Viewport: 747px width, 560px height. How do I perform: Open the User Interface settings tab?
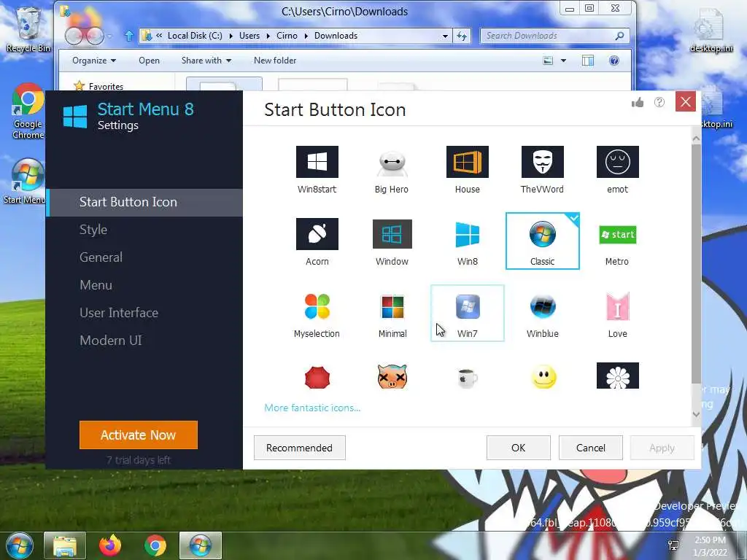(119, 312)
